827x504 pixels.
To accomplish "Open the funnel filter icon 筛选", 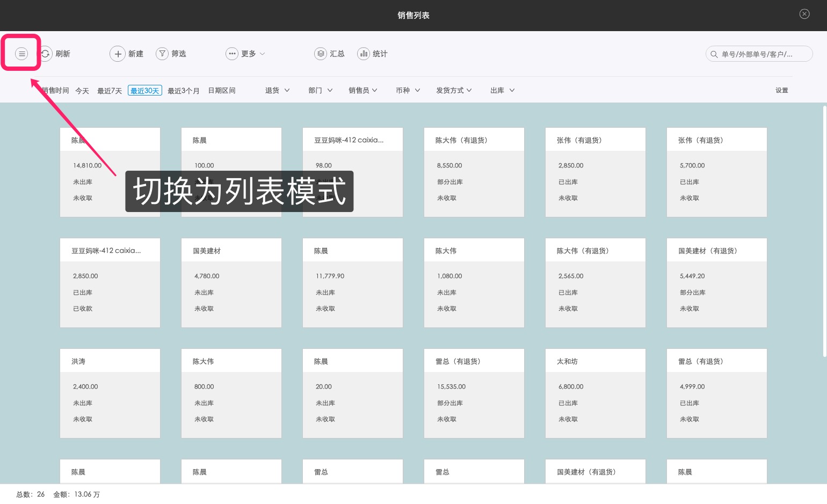I will (162, 54).
